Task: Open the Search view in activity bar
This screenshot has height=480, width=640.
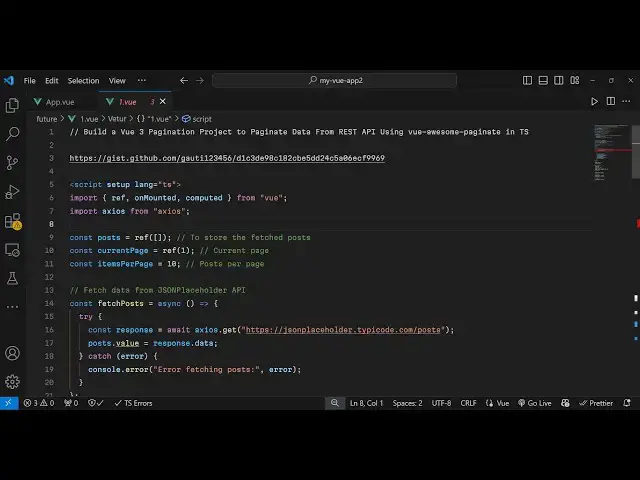Action: tap(12, 134)
